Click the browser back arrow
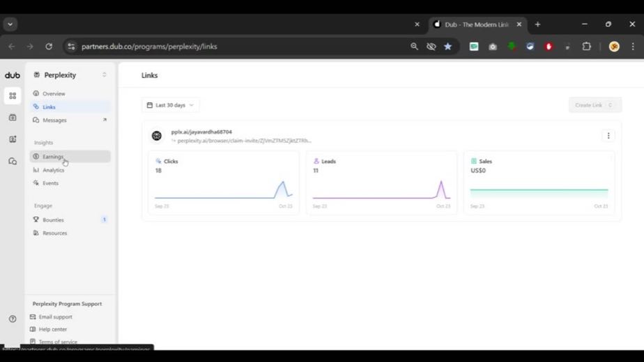Viewport: 644px width, 362px height. pyautogui.click(x=11, y=47)
